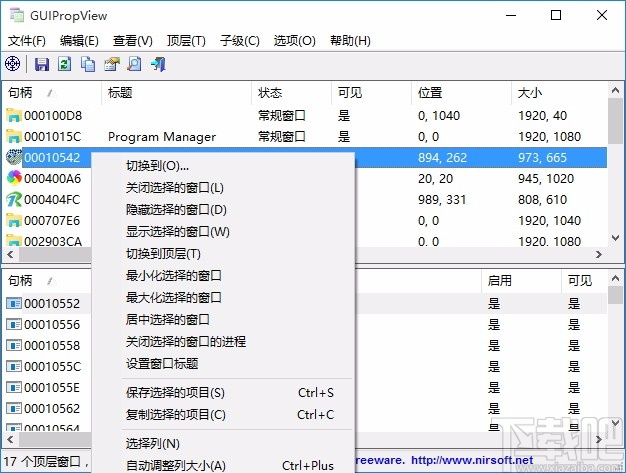
Task: Sort top list by 位置 column header
Action: pyautogui.click(x=461, y=93)
